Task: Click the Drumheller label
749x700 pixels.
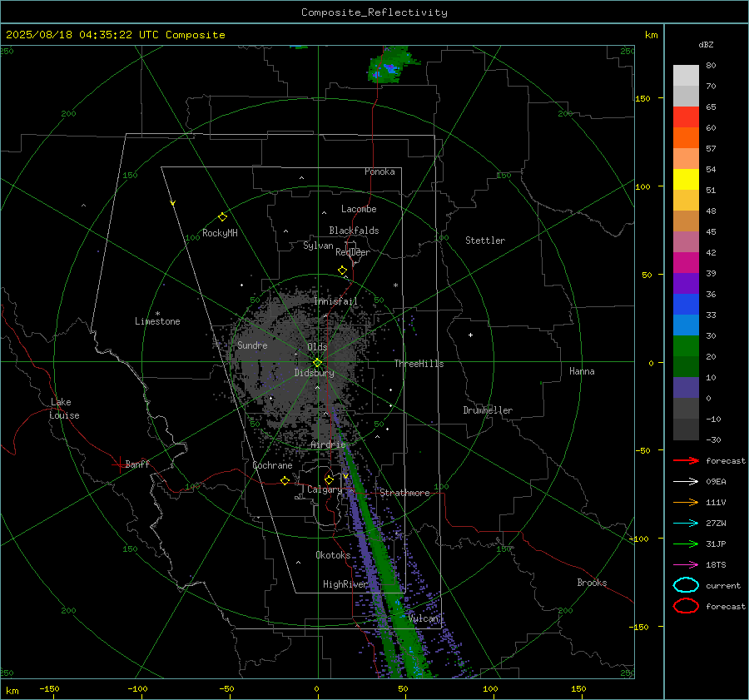Action: point(488,410)
